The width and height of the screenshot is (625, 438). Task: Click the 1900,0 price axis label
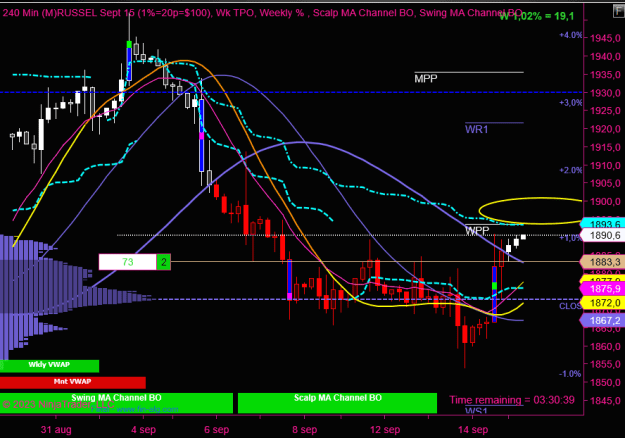pyautogui.click(x=605, y=202)
